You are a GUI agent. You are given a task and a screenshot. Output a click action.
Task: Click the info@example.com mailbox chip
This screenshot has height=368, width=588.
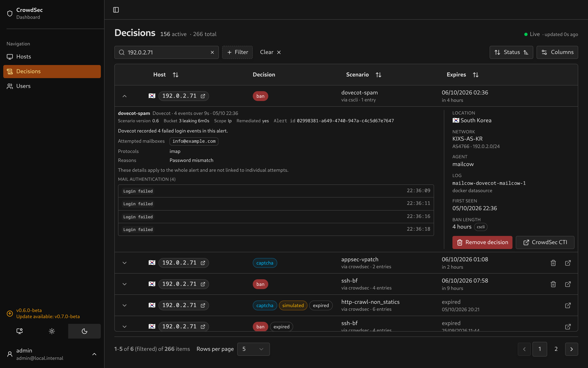(x=194, y=141)
